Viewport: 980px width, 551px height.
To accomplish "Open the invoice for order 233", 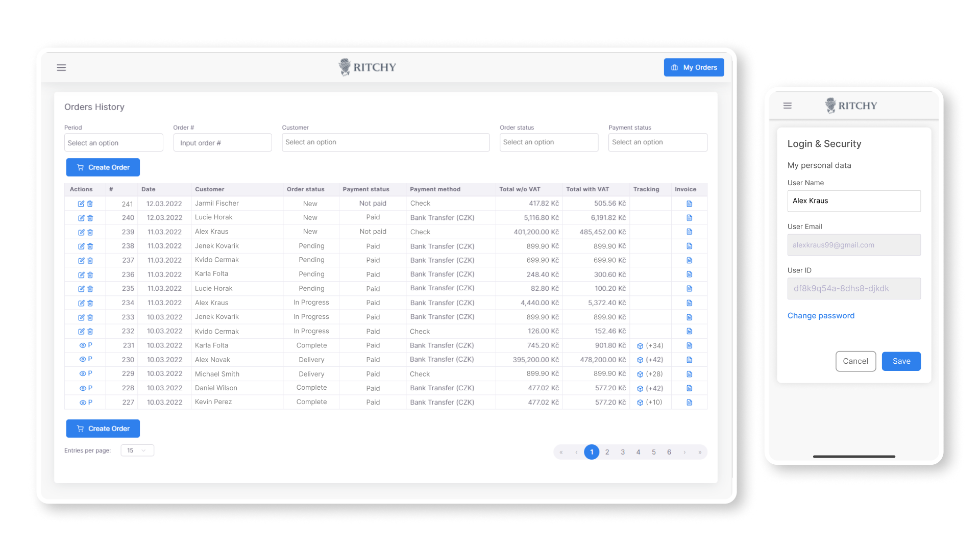I will point(689,317).
